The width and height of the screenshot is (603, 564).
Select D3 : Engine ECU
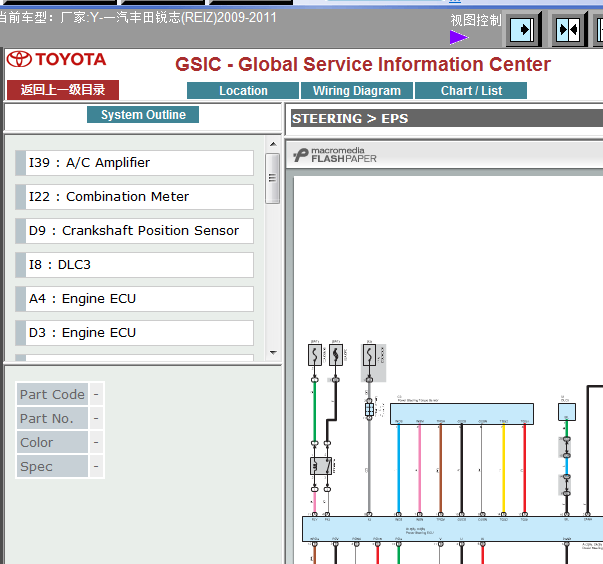pyautogui.click(x=134, y=333)
